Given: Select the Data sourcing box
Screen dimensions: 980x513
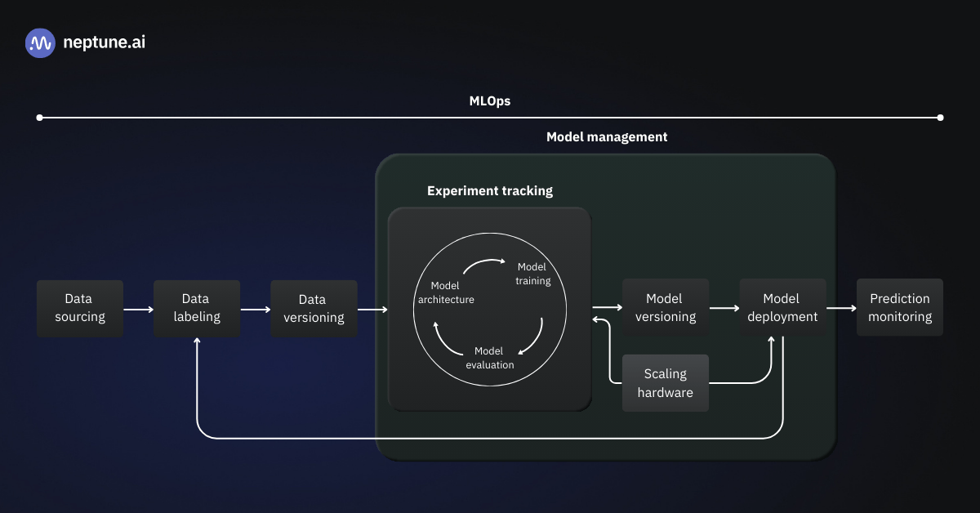Looking at the screenshot, I should point(80,308).
